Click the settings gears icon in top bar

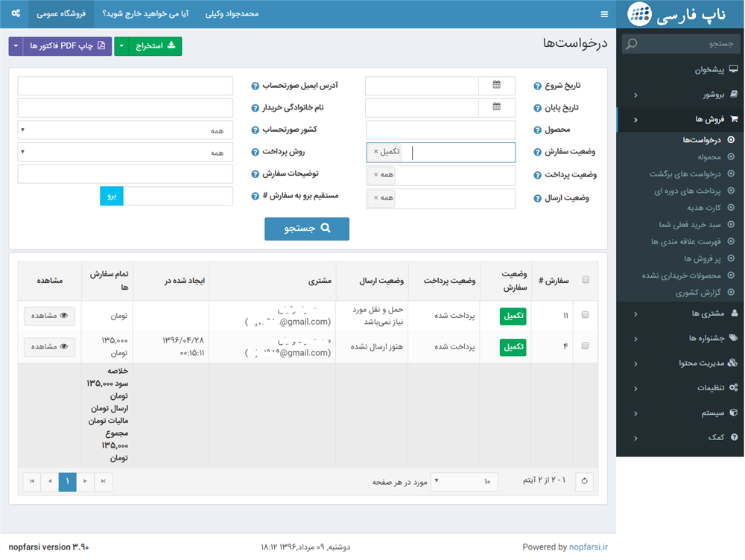click(15, 13)
